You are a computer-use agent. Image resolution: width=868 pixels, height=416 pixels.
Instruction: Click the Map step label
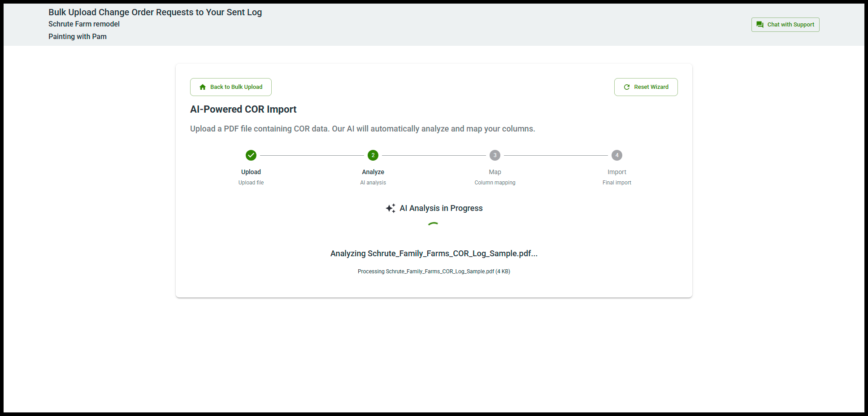pos(495,172)
